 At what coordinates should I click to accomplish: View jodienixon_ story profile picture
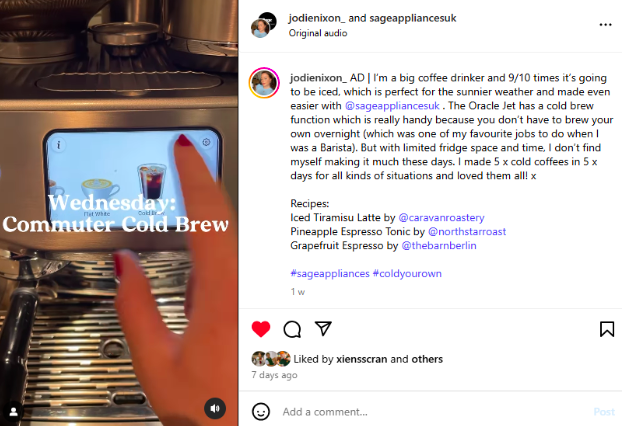point(264,83)
